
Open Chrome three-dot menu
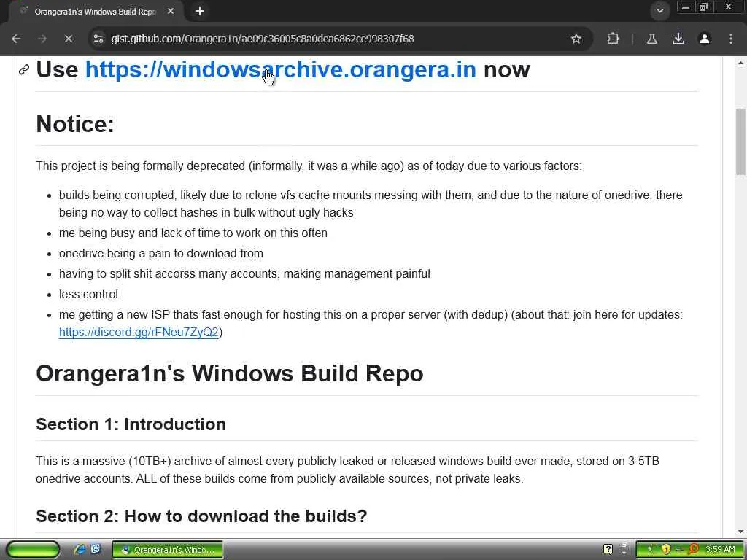(x=731, y=39)
